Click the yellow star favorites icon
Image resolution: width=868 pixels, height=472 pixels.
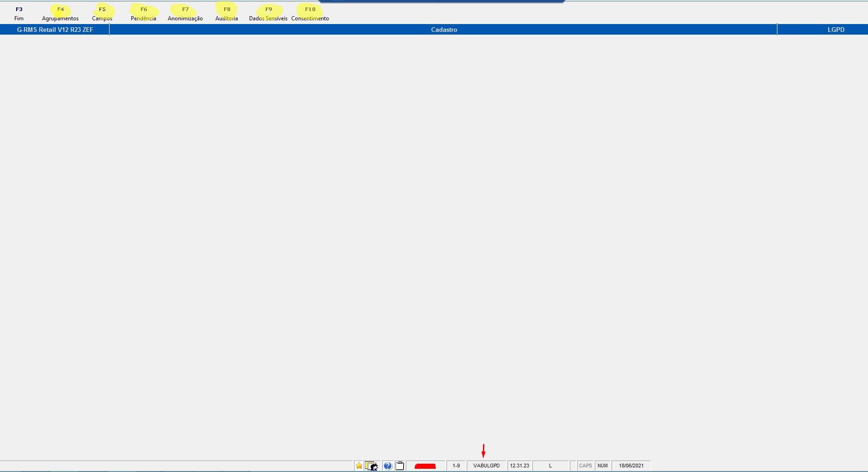tap(359, 466)
